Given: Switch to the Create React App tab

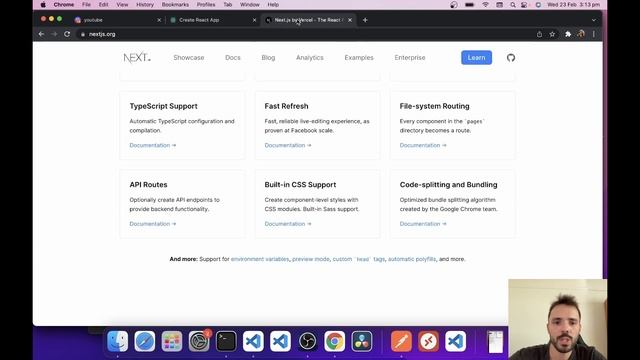Looking at the screenshot, I should (213, 20).
